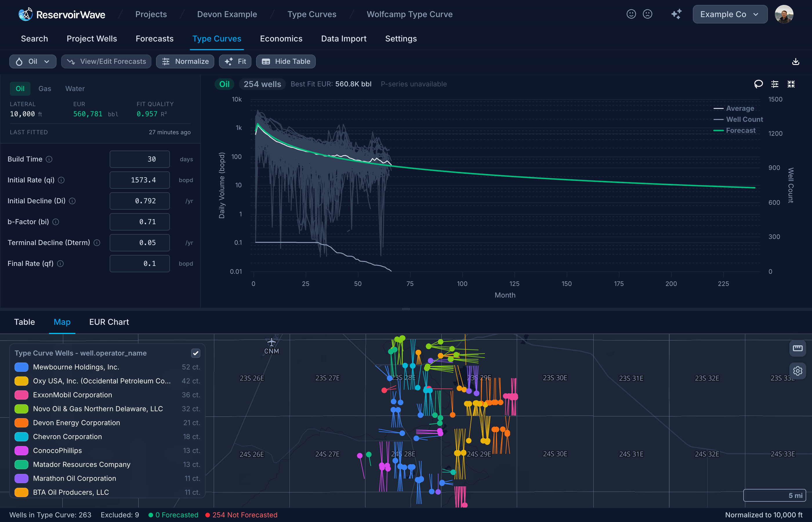Open the map settings gear
This screenshot has width=812, height=522.
[x=798, y=371]
